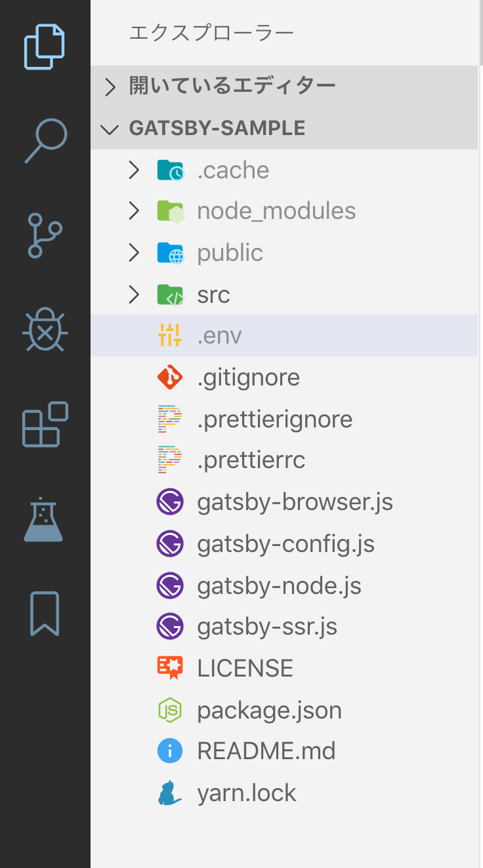This screenshot has height=868, width=483.
Task: Select the .cache folder name
Action: tap(233, 170)
